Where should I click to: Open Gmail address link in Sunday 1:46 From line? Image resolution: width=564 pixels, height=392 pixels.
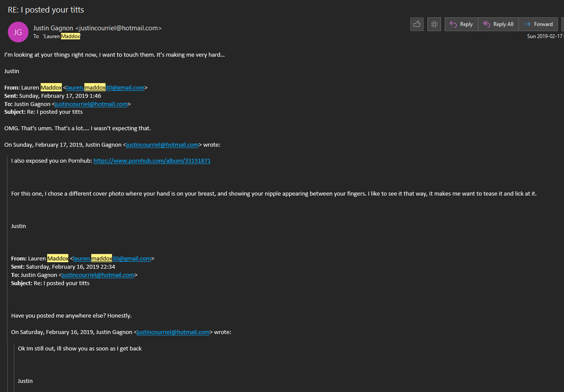(105, 87)
